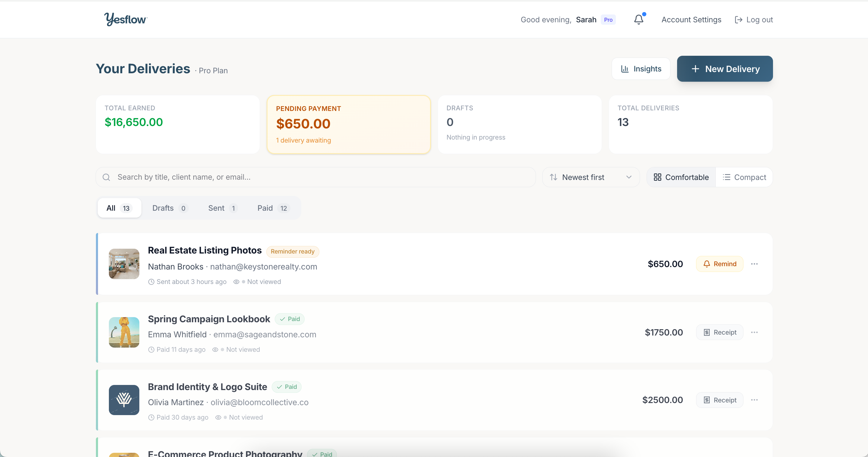Click the Receipt icon for Spring Campaign Lookbook
The image size is (868, 457).
click(x=707, y=332)
